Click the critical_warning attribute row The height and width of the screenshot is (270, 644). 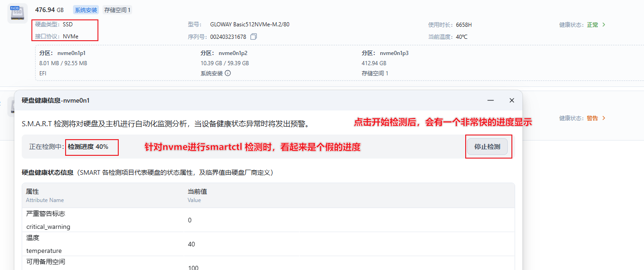pyautogui.click(x=268, y=220)
